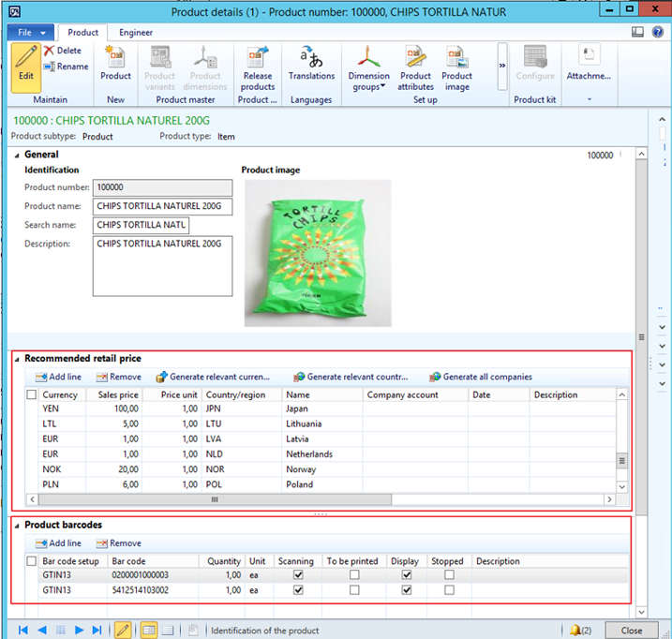Toggle Scanning checkbox for barcode 0200001000003

pos(298,575)
